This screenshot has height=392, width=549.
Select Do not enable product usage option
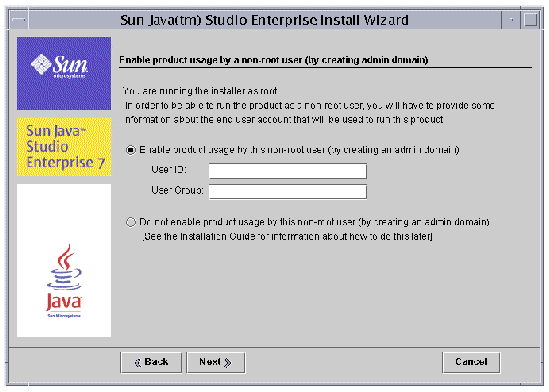(x=131, y=222)
